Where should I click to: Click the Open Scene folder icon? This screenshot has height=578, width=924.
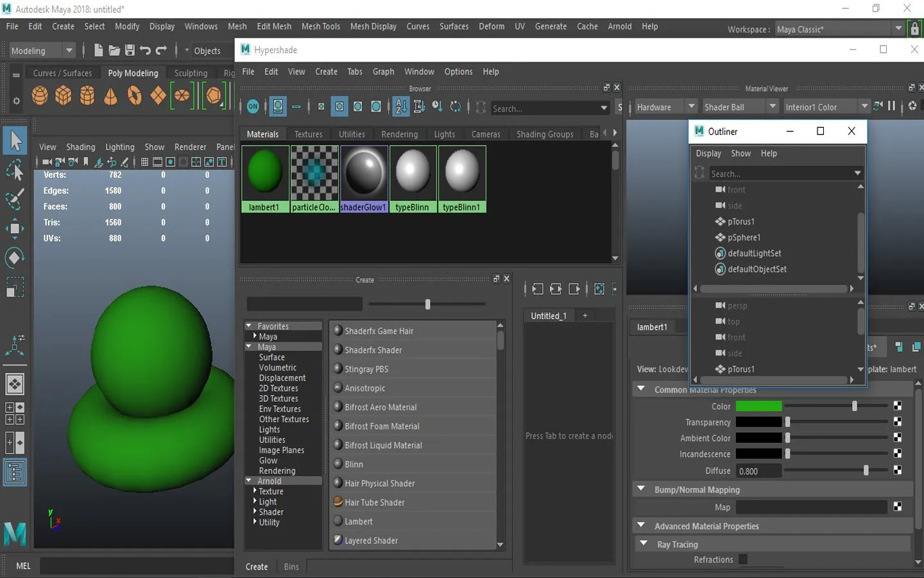pyautogui.click(x=114, y=50)
